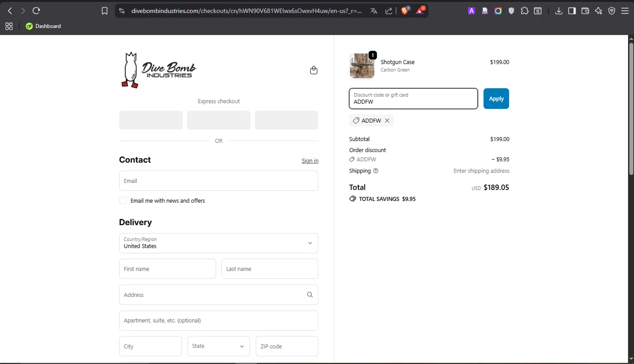Image resolution: width=634 pixels, height=364 pixels.
Task: Click the Shotgun Case product thumbnail
Action: [x=362, y=66]
